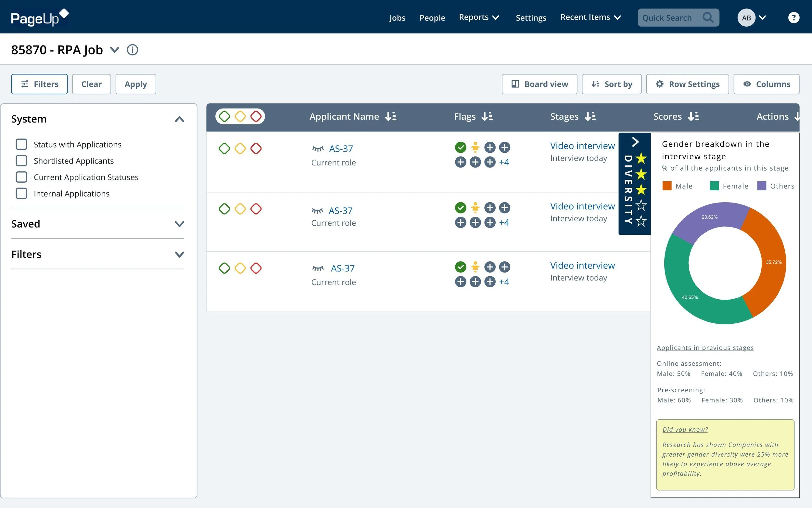Screen dimensions: 812x508
Task: Go to the People menu item
Action: click(432, 18)
